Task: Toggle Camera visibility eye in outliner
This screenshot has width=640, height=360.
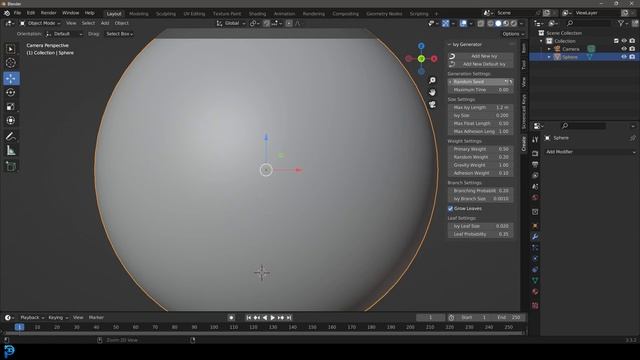Action: (624, 49)
